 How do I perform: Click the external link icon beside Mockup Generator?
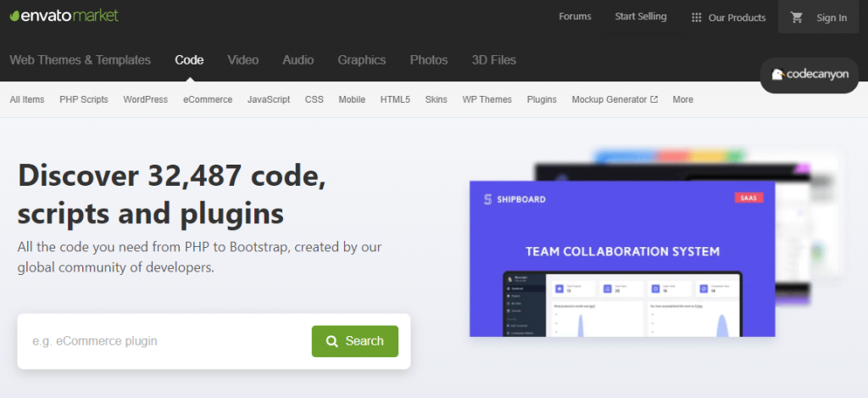coord(654,99)
